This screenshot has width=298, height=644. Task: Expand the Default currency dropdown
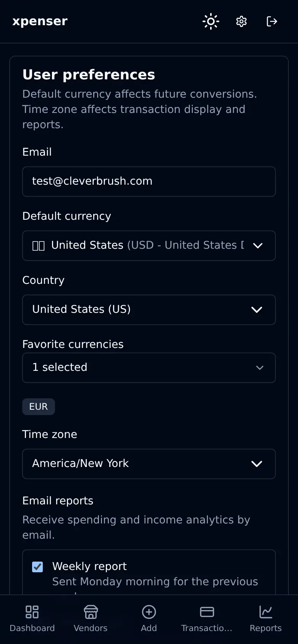click(x=149, y=246)
